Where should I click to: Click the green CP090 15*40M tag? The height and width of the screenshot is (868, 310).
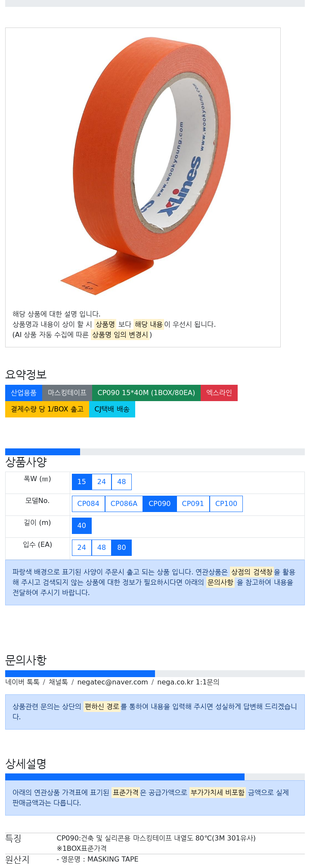tap(146, 393)
